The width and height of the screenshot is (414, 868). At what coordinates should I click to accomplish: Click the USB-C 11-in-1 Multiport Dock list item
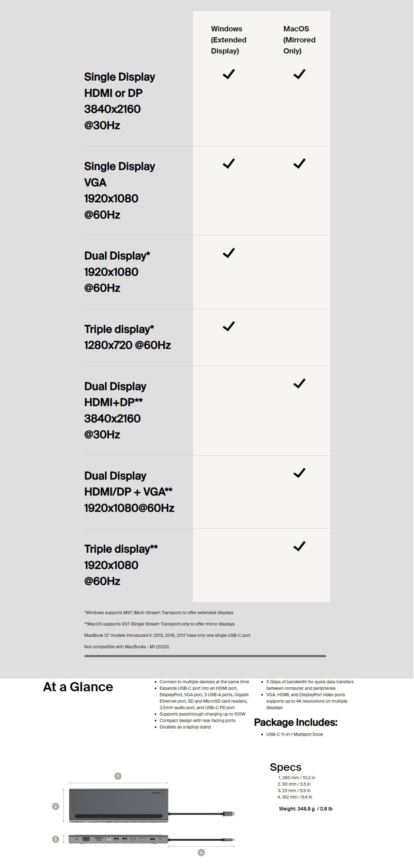pos(294,734)
